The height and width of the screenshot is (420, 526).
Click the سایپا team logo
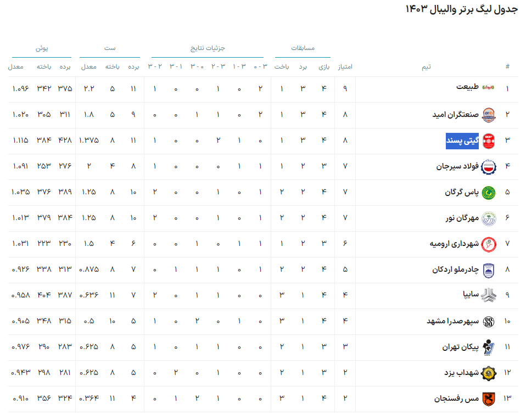[x=489, y=295]
